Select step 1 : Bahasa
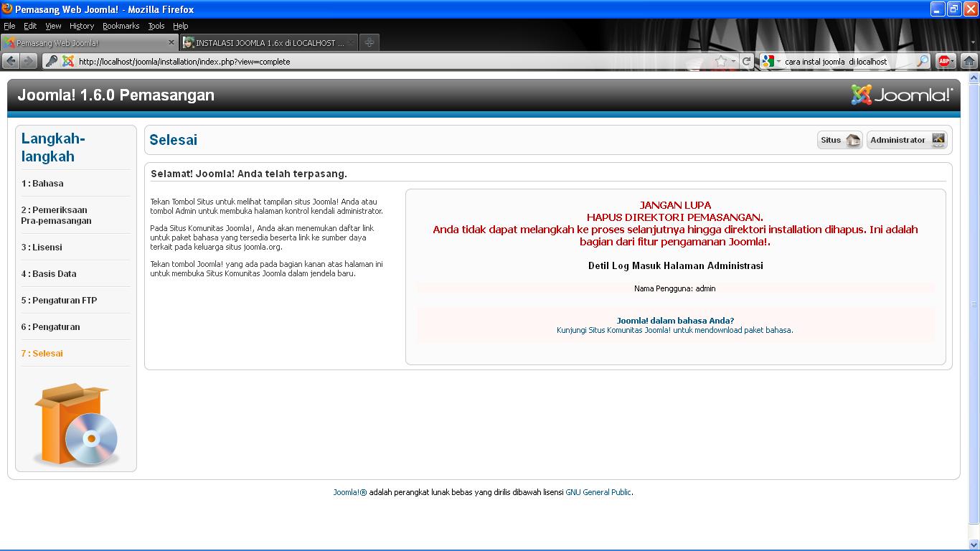The image size is (980, 551). [42, 183]
